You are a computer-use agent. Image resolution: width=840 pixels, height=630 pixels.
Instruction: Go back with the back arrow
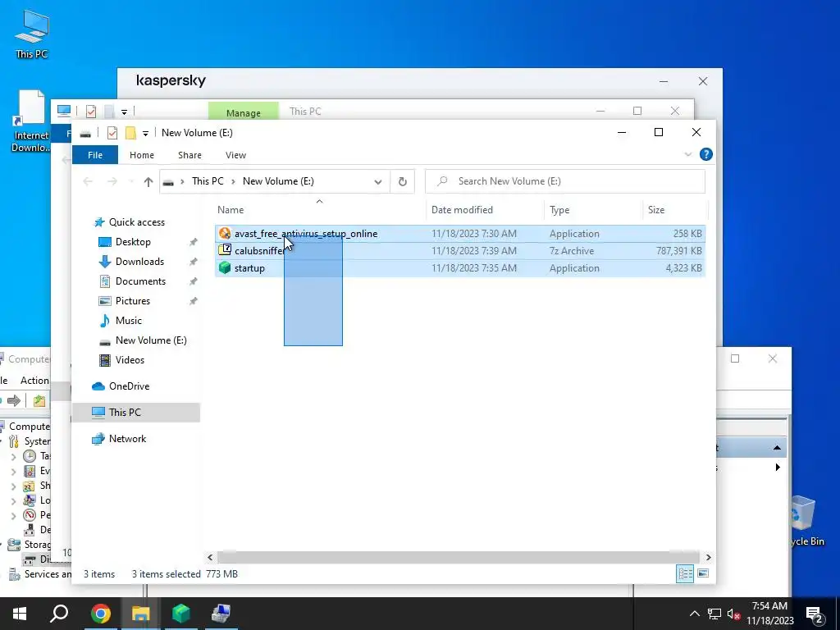88,181
